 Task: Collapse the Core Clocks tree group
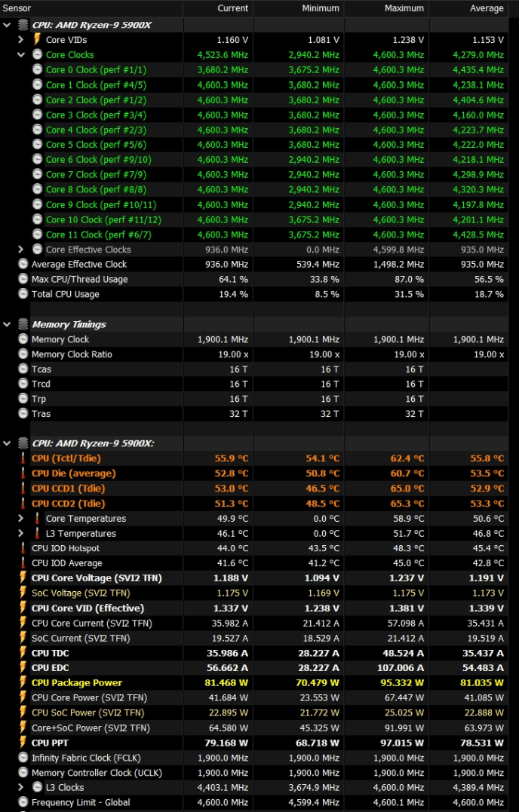21,54
